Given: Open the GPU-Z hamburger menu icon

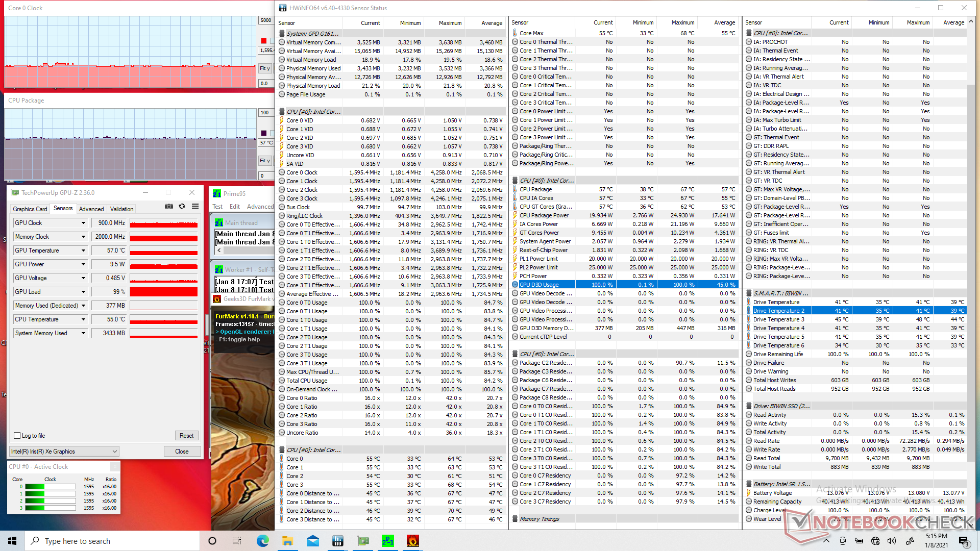Looking at the screenshot, I should click(x=195, y=207).
